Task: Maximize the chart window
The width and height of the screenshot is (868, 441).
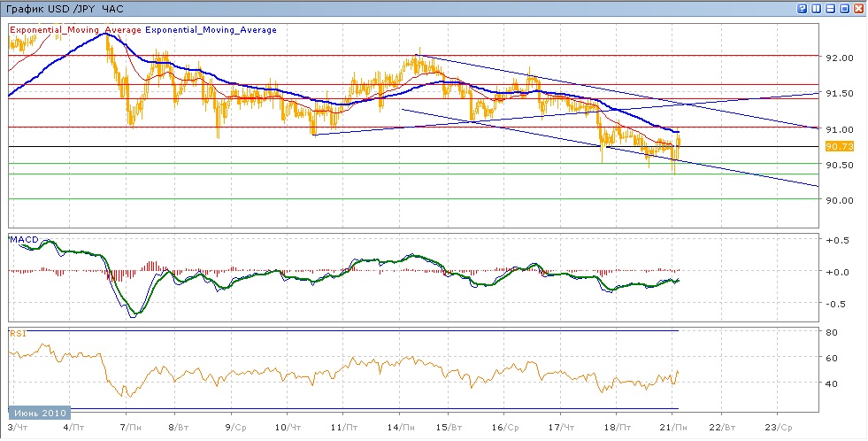Action: point(845,8)
